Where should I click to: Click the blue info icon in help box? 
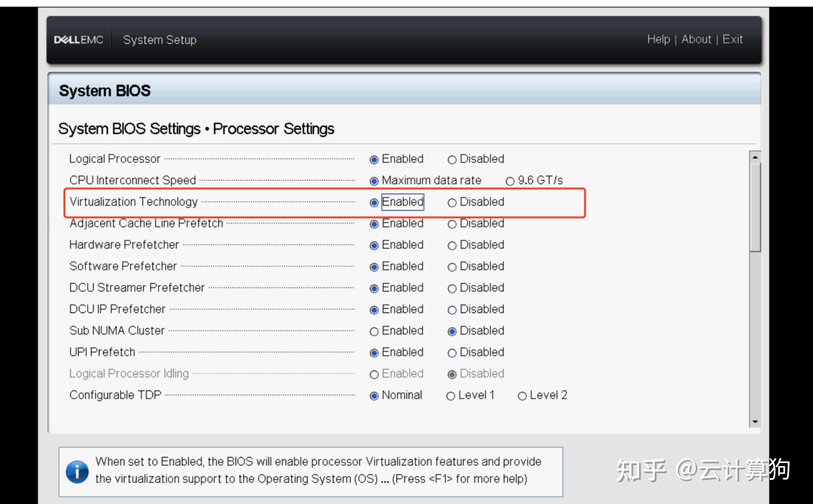pyautogui.click(x=77, y=472)
